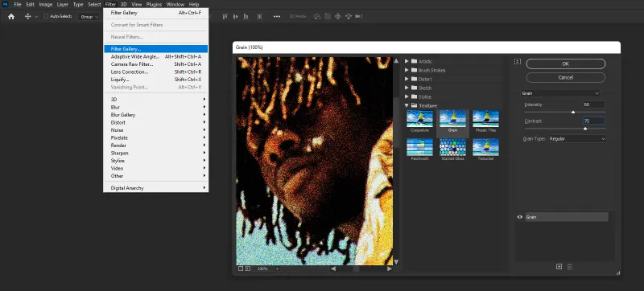Click the delete effect layer trash icon
Viewport: 644px width, 291px height.
(x=570, y=267)
